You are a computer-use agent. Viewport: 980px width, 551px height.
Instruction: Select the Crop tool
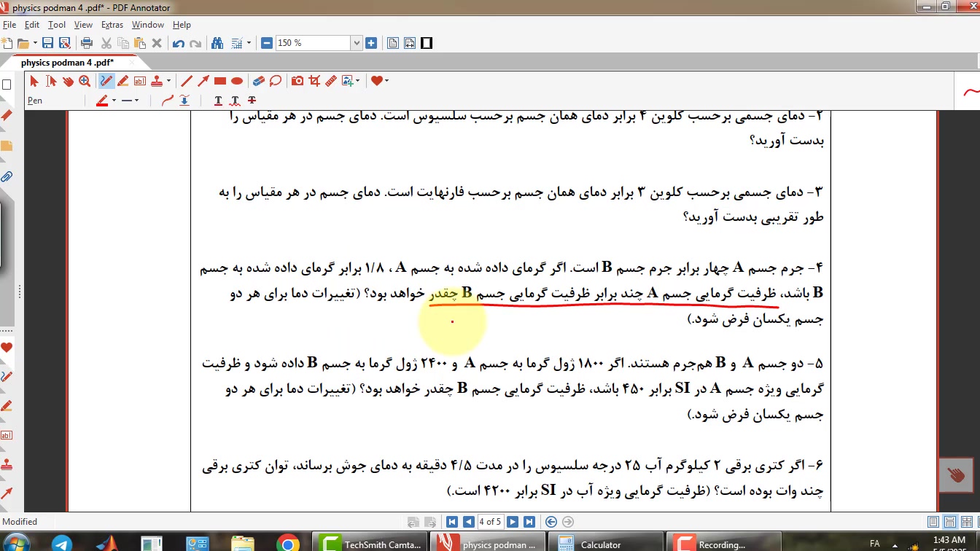[314, 81]
